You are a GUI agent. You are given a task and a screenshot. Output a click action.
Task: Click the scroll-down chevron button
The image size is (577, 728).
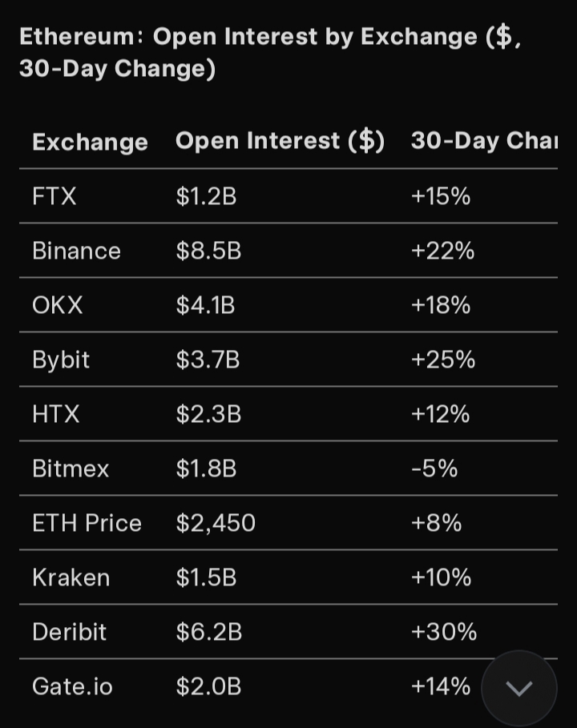pyautogui.click(x=518, y=688)
